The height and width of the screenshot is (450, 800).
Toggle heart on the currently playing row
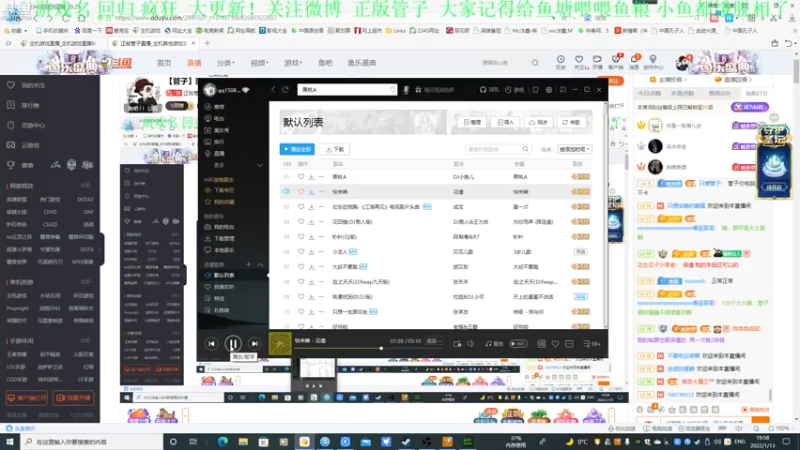pyautogui.click(x=301, y=192)
